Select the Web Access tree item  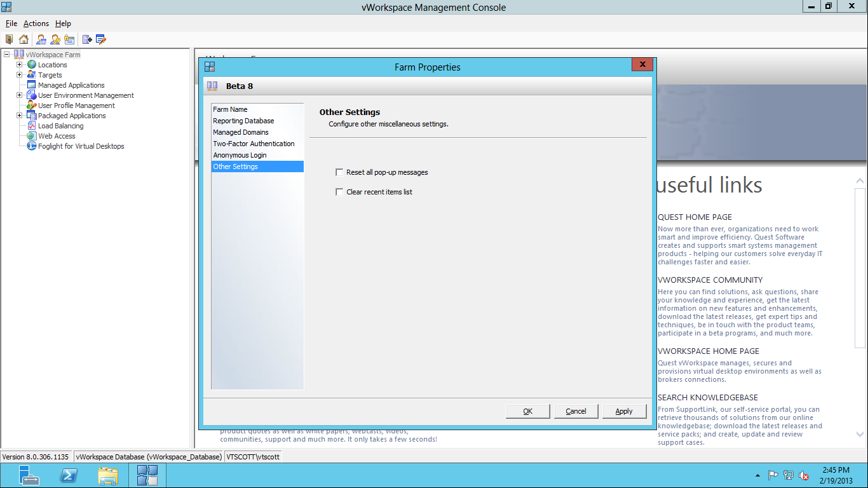(57, 136)
